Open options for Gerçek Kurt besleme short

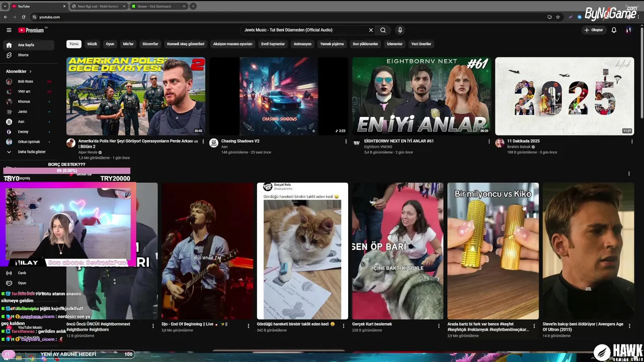[x=439, y=326]
